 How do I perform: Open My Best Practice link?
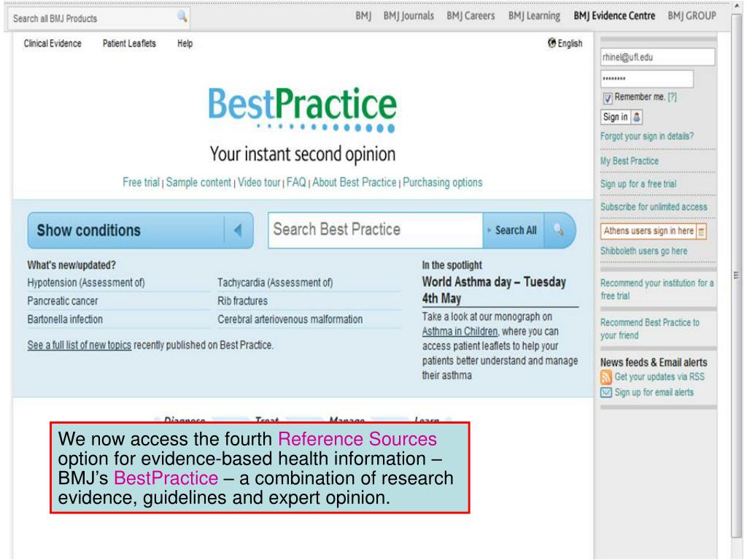(630, 161)
